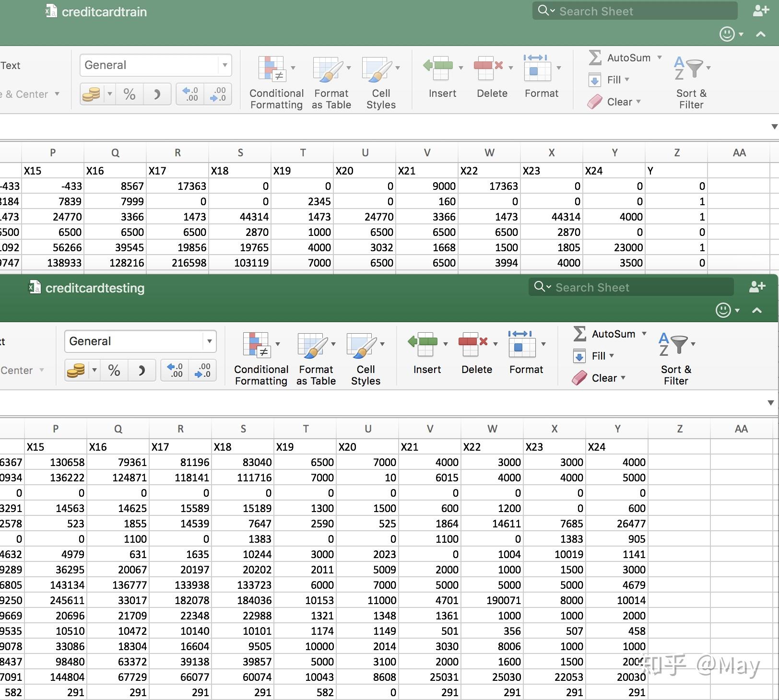Image resolution: width=779 pixels, height=700 pixels.
Task: Expand the formula bar in creditcardtrain window
Action: pos(774,127)
